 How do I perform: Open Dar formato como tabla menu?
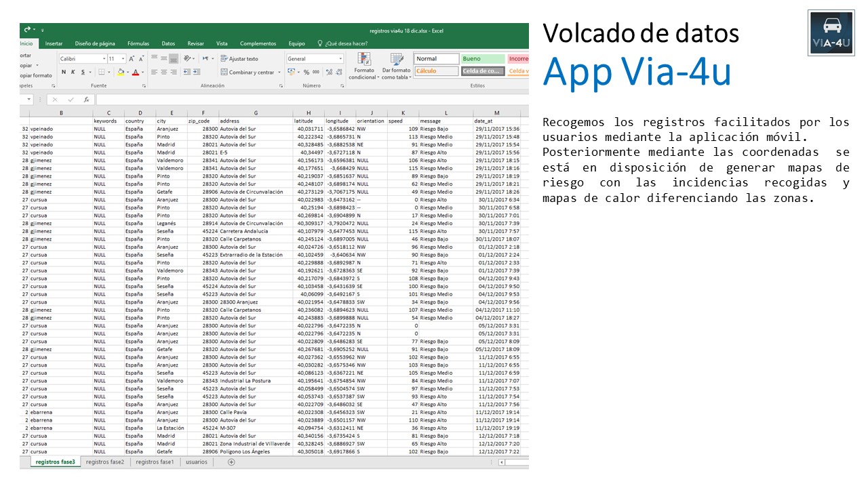(x=396, y=66)
